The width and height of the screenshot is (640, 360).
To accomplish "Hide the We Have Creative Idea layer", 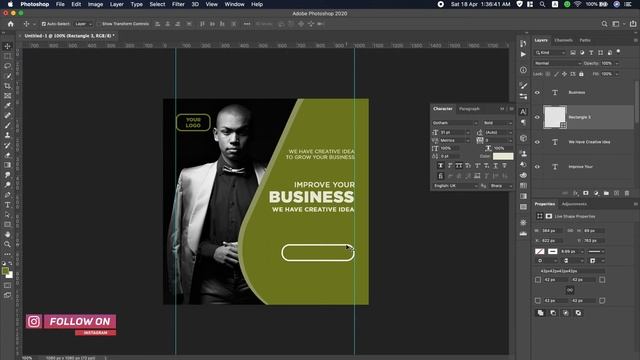I will [x=537, y=142].
